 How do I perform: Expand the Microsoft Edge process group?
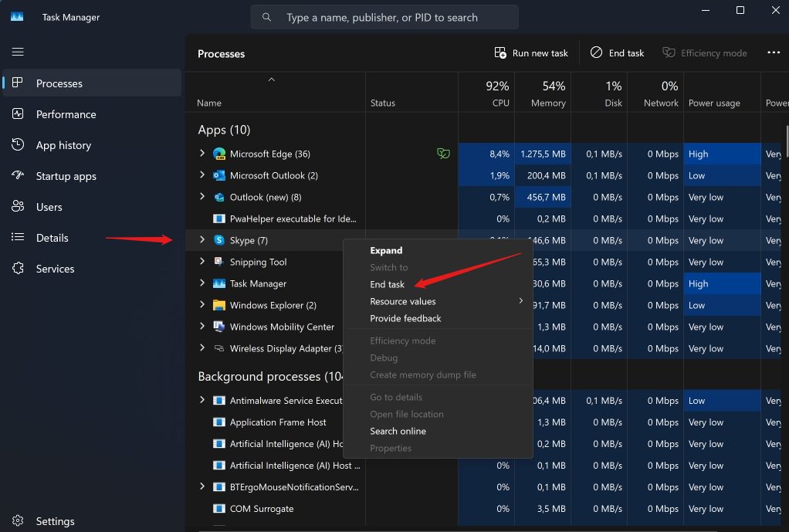point(202,154)
